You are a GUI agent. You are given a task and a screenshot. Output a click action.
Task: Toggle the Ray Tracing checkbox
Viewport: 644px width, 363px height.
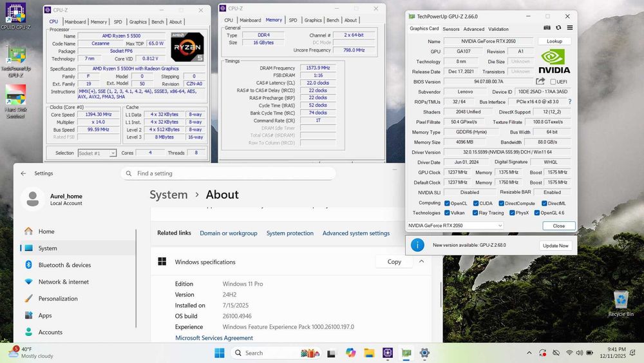[x=475, y=213]
